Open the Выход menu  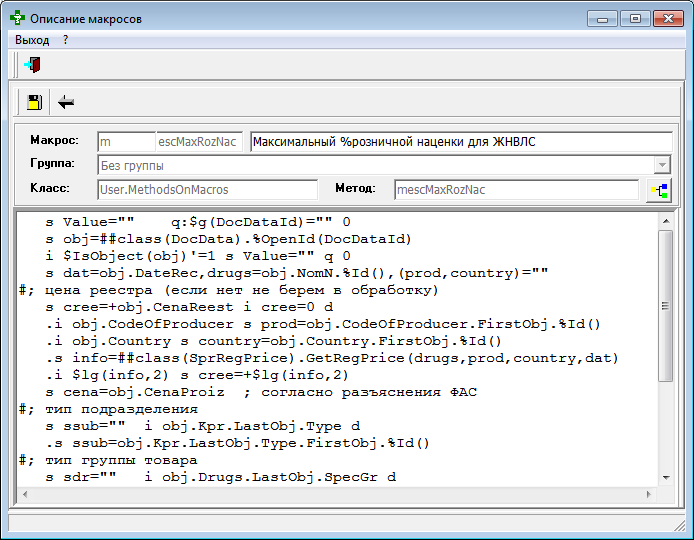click(x=32, y=40)
